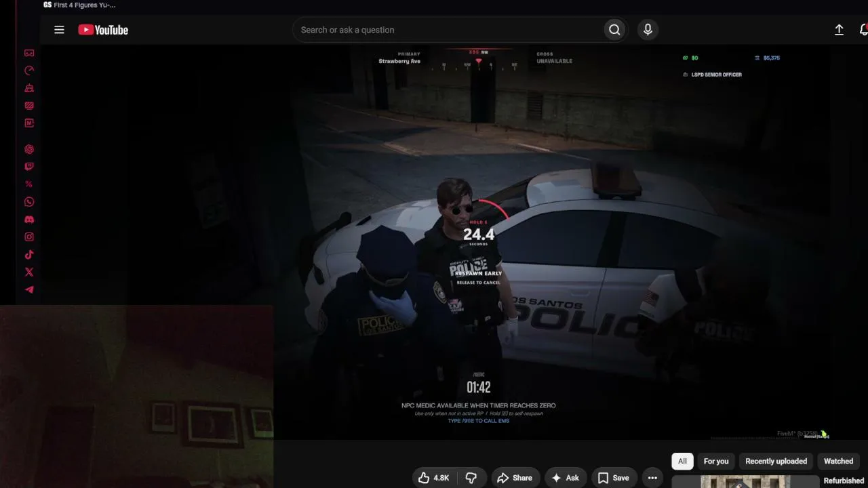Select the All filter chip
The image size is (868, 488).
click(682, 462)
